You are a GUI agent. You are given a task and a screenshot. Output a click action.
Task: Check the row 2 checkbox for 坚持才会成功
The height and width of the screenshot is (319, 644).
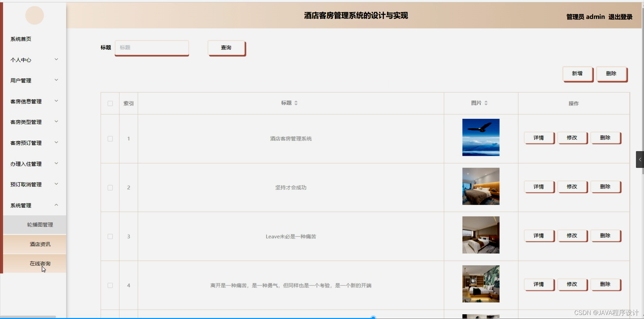[x=110, y=188]
